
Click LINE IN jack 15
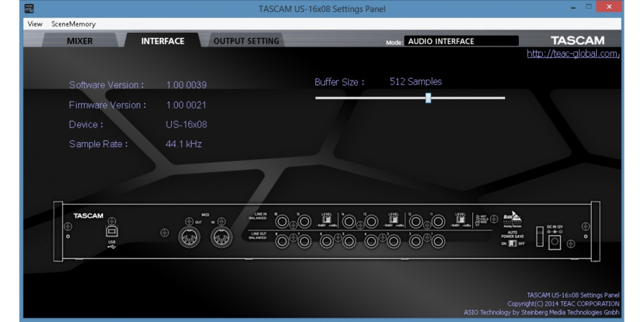[x=304, y=222]
